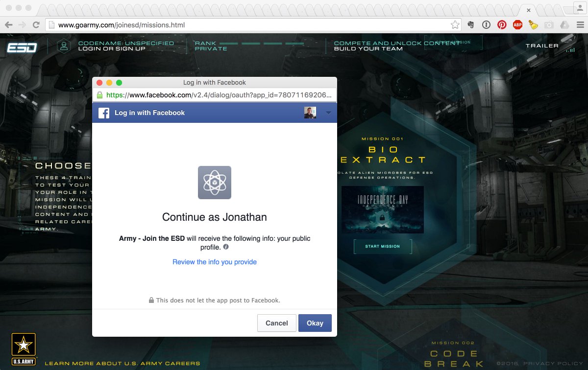588x370 pixels.
Task: Toggle the sound bars icon below Trailer
Action: point(570,50)
